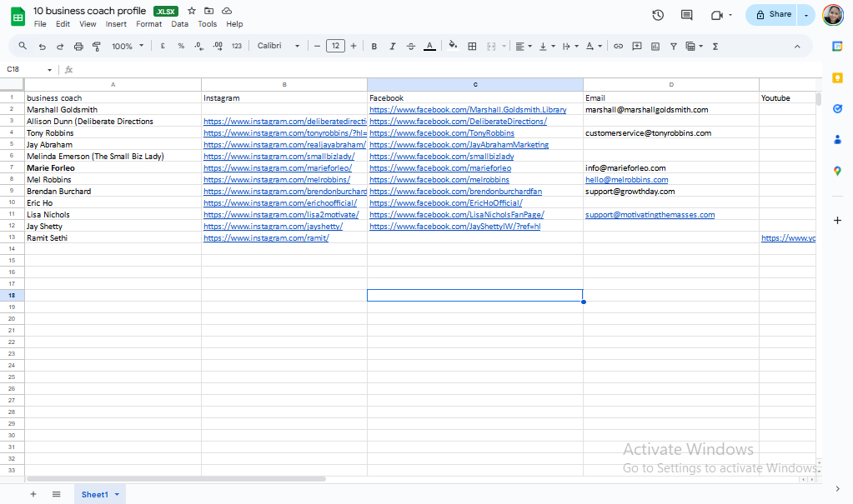Open the text color picker

(429, 47)
